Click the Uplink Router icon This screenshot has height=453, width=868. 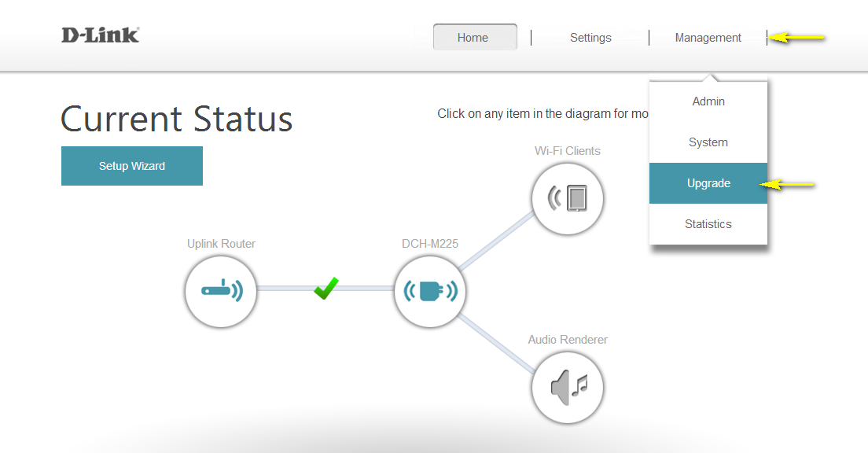pyautogui.click(x=221, y=291)
